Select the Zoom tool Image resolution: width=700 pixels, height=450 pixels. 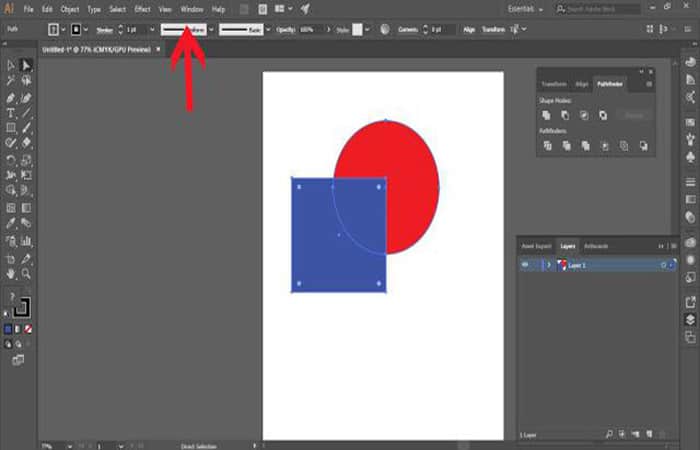[26, 274]
